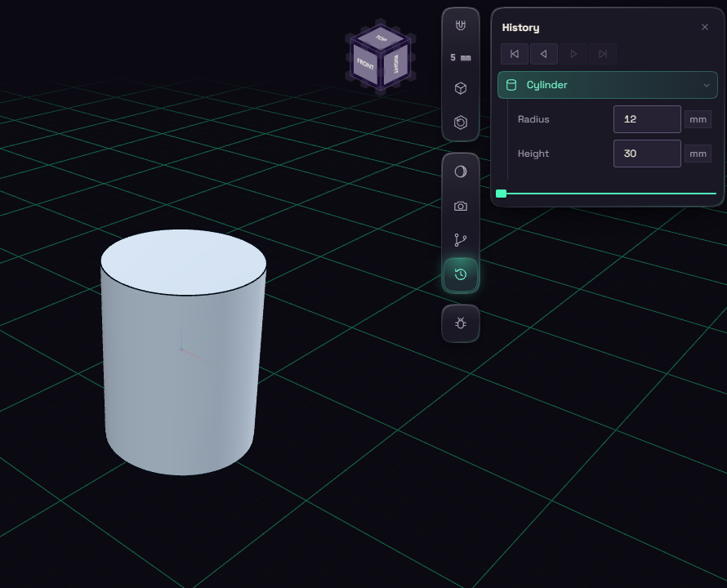Viewport: 727px width, 588px height.
Task: Switch view projection with the cube icon
Action: click(461, 88)
